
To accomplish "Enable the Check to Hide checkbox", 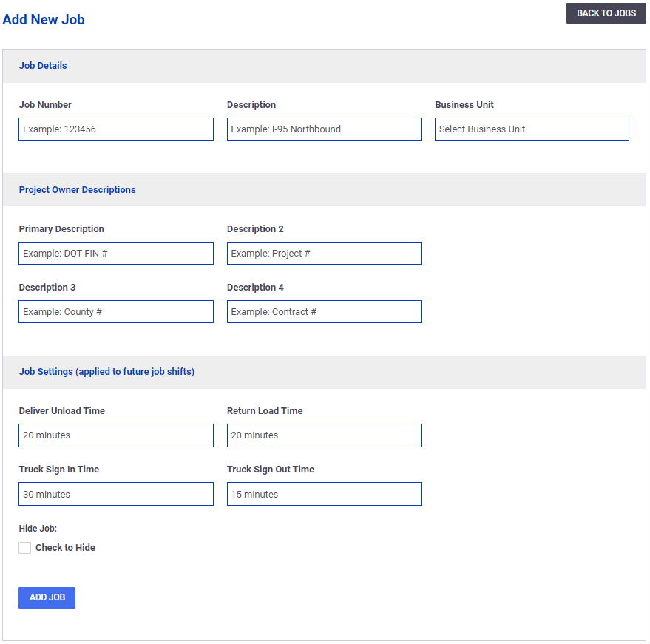I will pyautogui.click(x=25, y=547).
